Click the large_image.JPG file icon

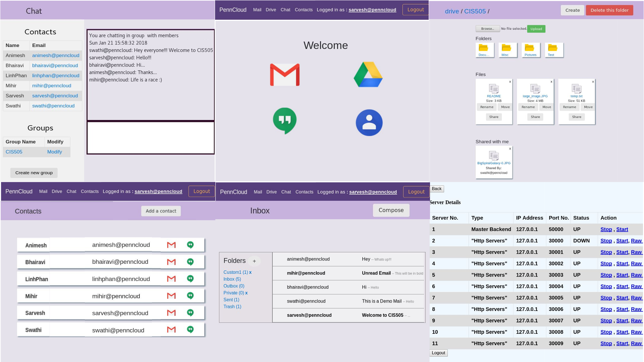click(x=535, y=88)
